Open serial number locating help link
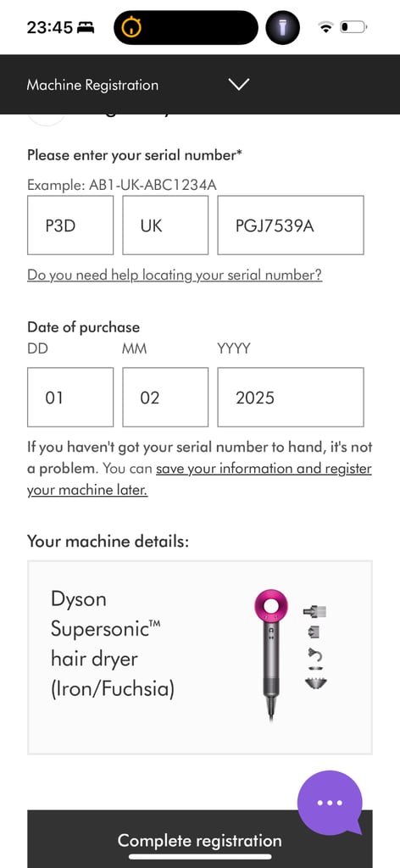The width and height of the screenshot is (400, 868). (175, 275)
